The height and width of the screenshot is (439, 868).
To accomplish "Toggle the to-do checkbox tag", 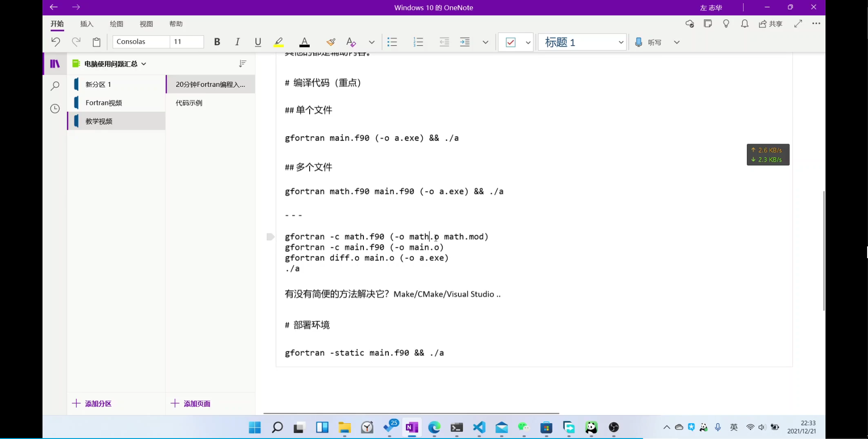I will point(510,42).
